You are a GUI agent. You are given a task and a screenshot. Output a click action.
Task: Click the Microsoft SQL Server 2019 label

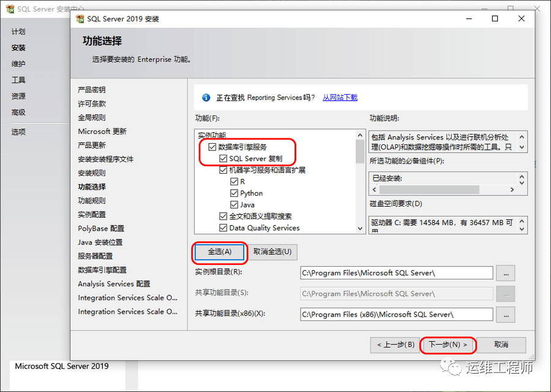(62, 366)
